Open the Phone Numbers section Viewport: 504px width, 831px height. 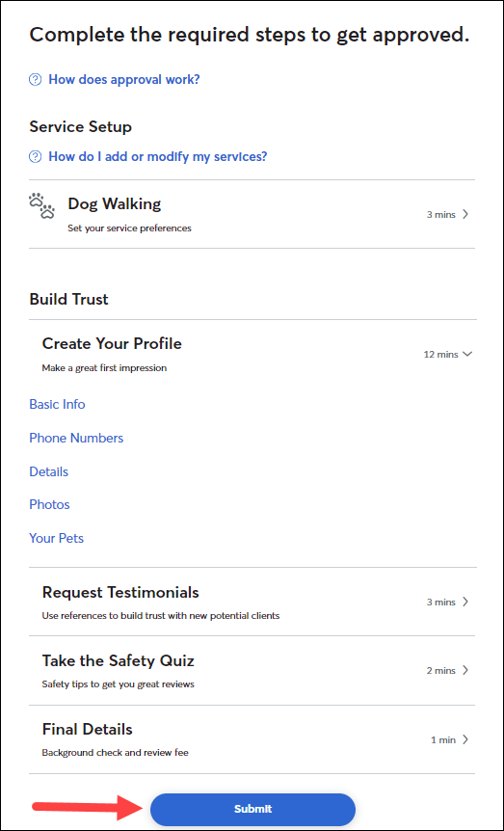(76, 439)
